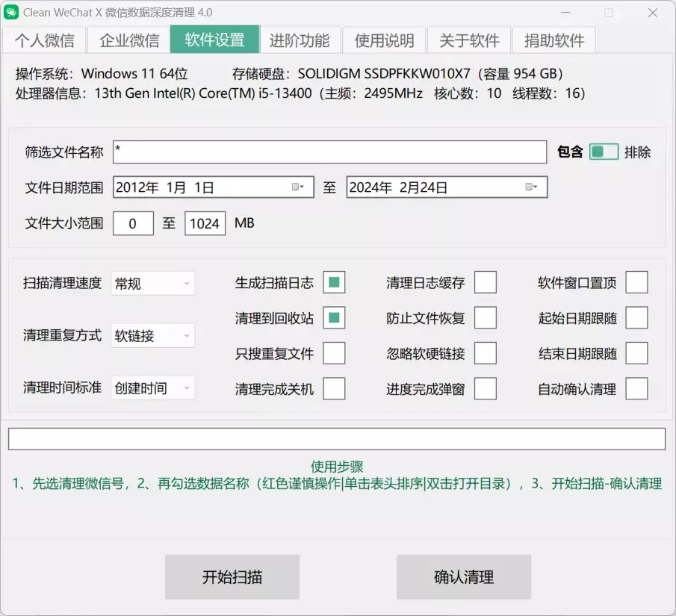Open the start date calendar dropdown

(298, 187)
